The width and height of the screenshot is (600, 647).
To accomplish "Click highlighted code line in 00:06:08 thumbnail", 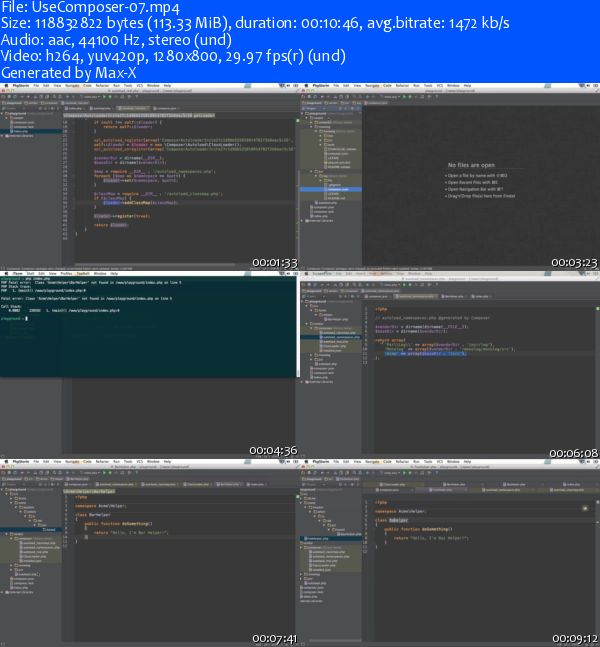I will click(x=425, y=354).
